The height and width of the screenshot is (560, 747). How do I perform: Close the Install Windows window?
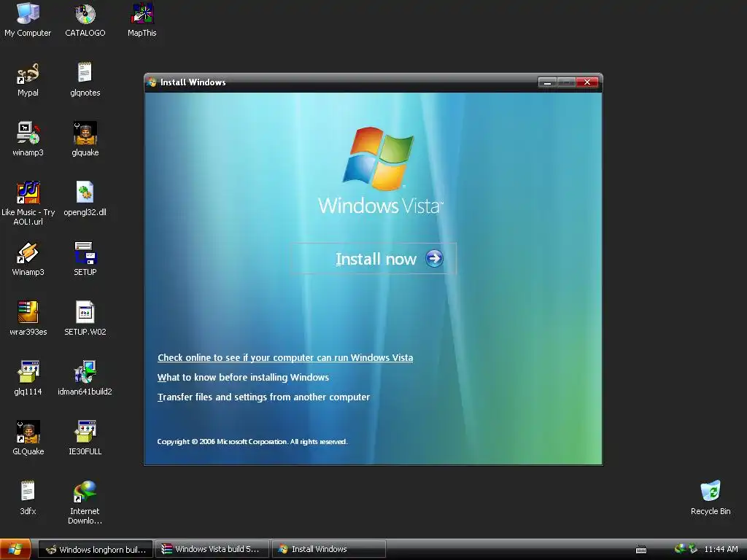[587, 82]
